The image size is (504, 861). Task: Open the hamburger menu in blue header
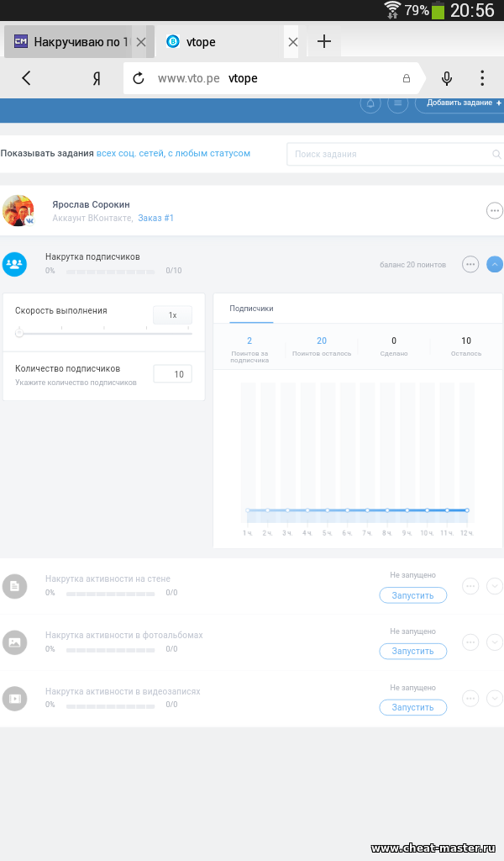click(397, 103)
